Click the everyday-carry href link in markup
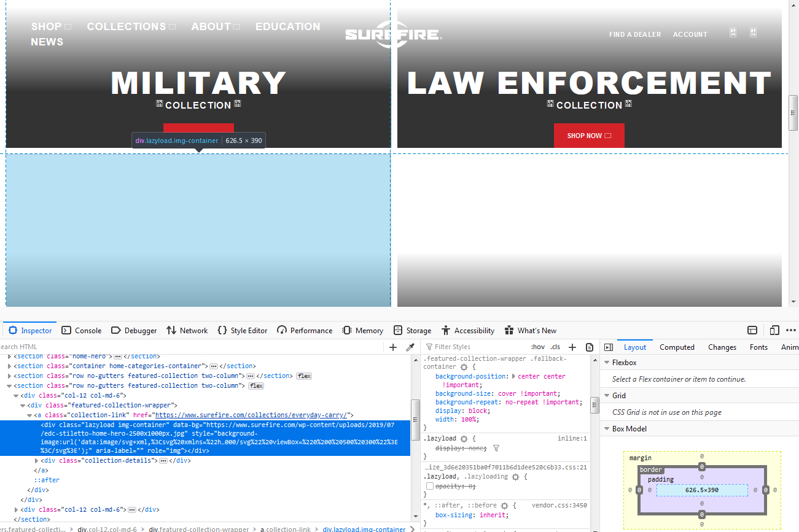Viewport: 799px width, 532px height. pyautogui.click(x=251, y=415)
